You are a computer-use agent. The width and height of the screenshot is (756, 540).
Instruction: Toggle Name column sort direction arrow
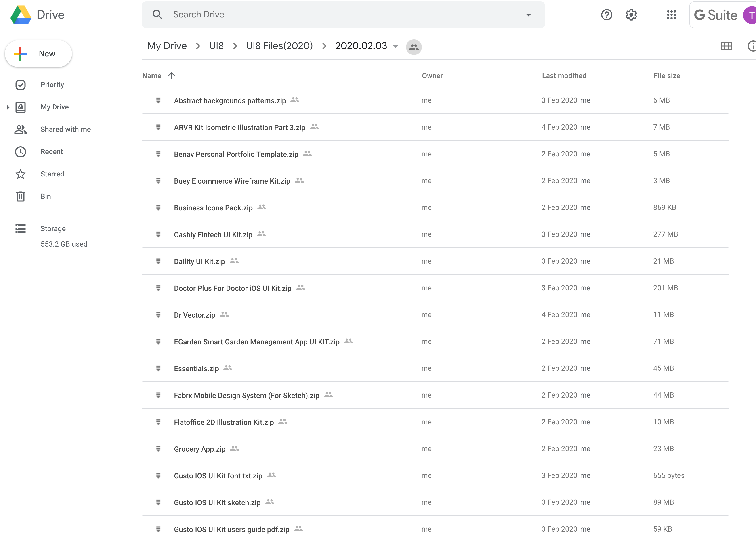coord(172,75)
